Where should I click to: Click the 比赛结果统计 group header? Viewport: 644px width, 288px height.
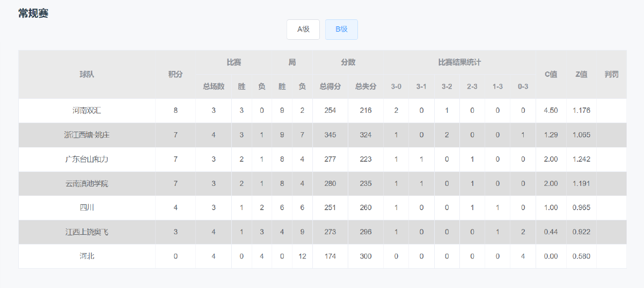click(x=459, y=62)
